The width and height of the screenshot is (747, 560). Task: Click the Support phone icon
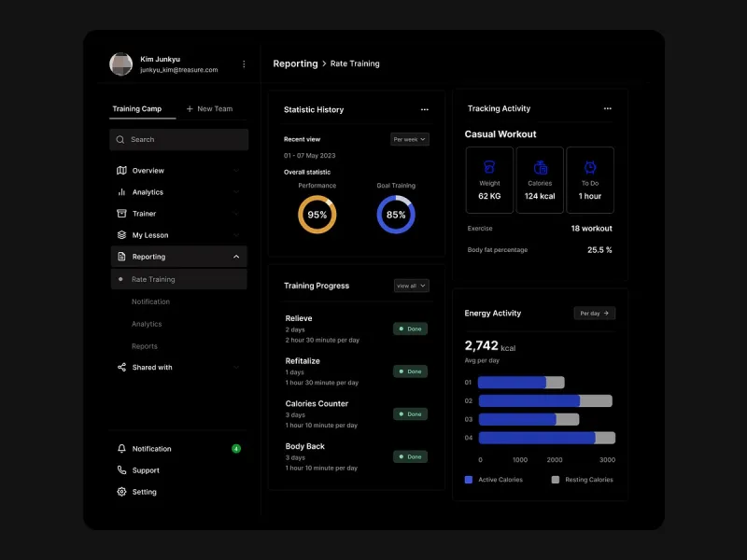[121, 470]
